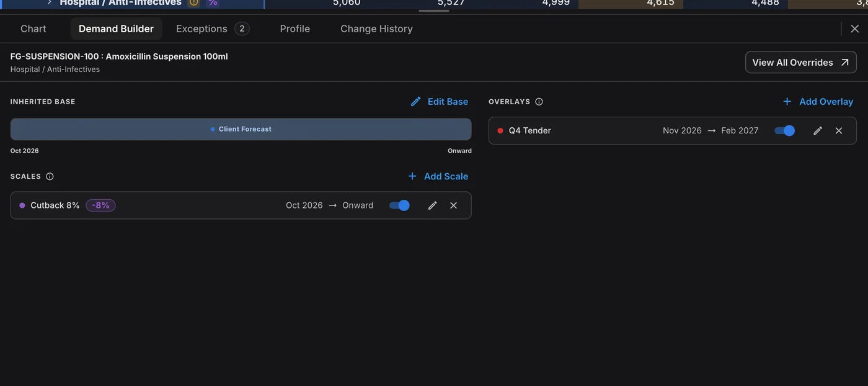
Task: Delete the Q4 Tender overlay
Action: (839, 130)
